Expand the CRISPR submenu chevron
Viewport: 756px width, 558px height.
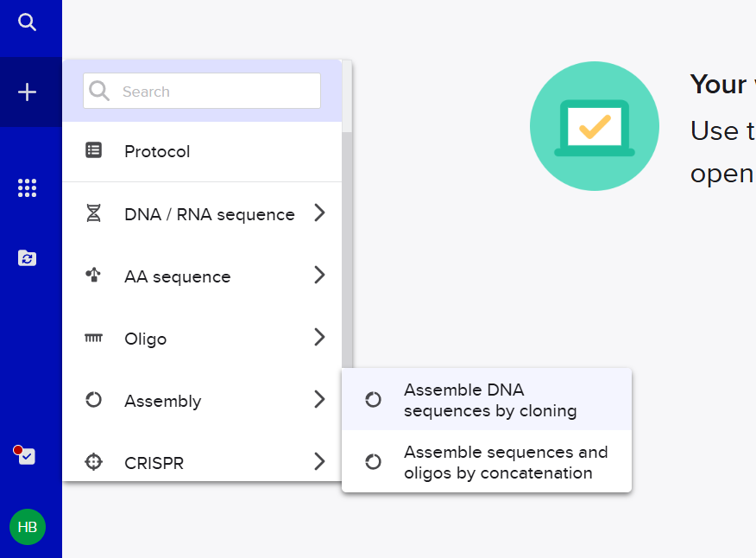pos(319,461)
